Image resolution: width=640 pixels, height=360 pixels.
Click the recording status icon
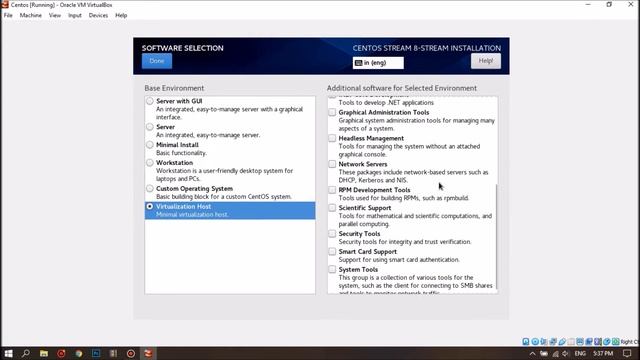589,342
